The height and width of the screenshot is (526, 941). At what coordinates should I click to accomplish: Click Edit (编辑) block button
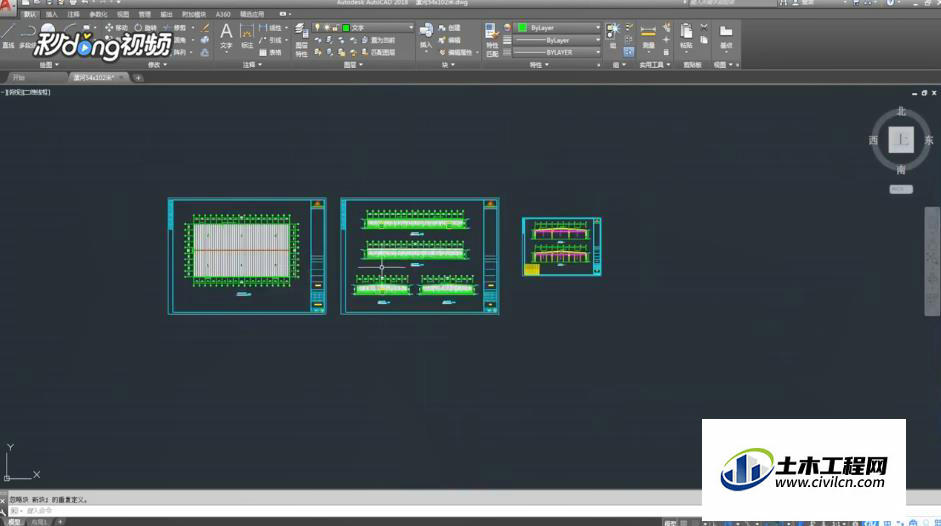(449, 40)
